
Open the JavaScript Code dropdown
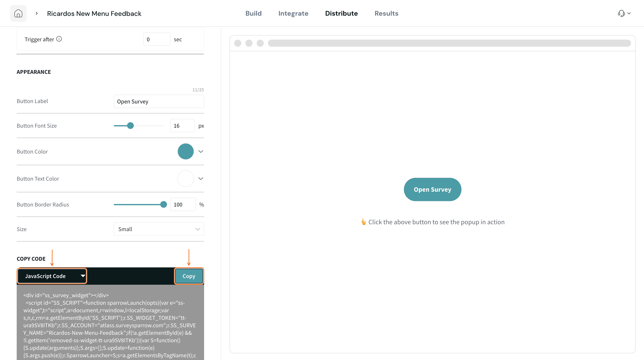point(52,276)
